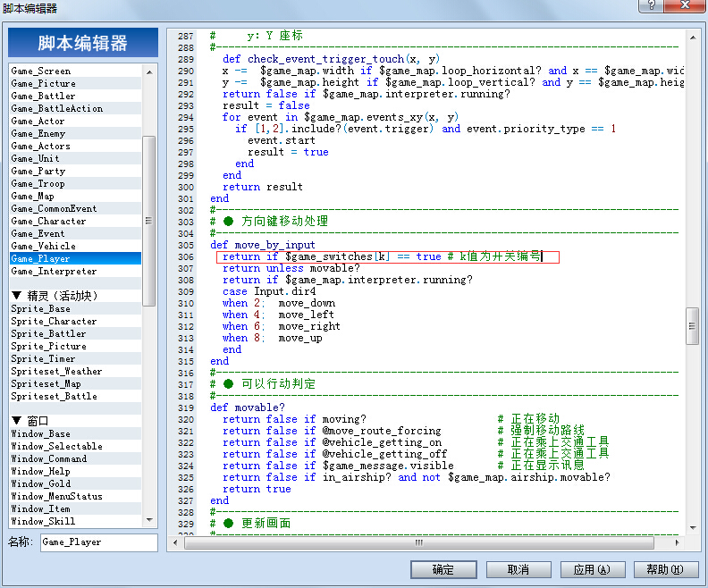This screenshot has height=588, width=708.
Task: Select Sprite_Character script
Action: (75, 322)
